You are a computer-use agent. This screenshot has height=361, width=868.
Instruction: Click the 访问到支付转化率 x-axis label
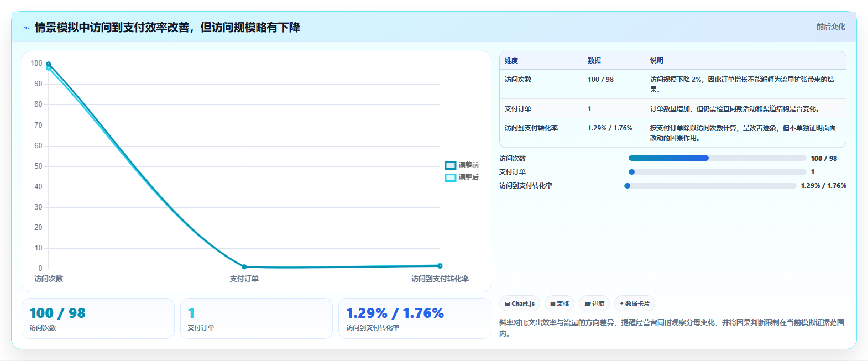click(440, 279)
